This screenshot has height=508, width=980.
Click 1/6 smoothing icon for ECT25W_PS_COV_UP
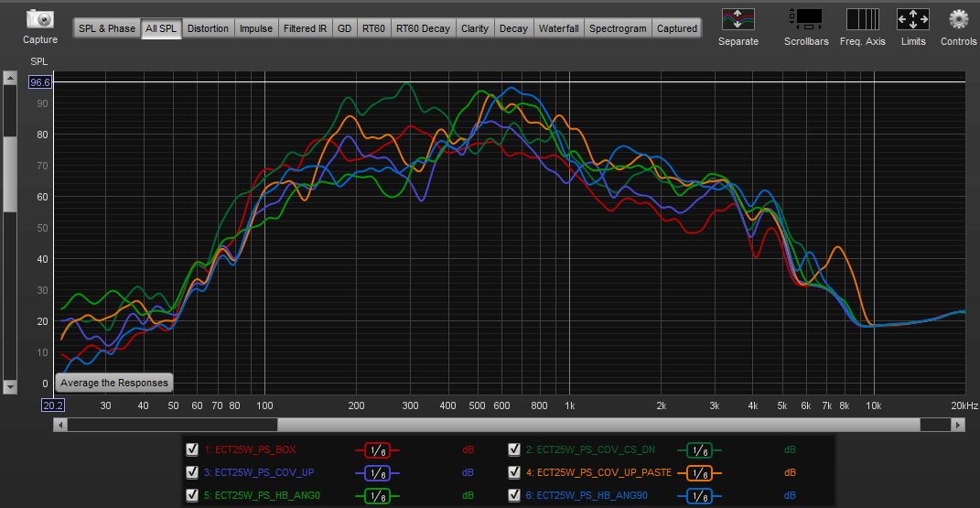coord(378,473)
